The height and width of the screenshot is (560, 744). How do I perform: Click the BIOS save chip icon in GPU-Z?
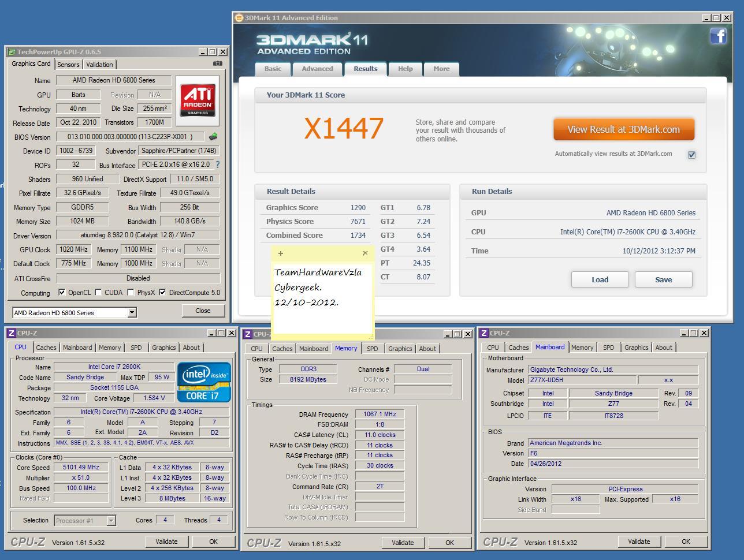[213, 137]
